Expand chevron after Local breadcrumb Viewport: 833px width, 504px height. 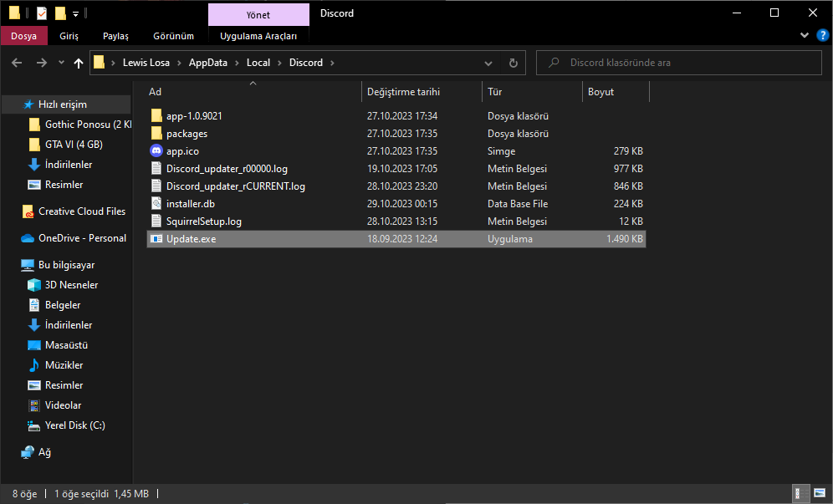click(279, 63)
